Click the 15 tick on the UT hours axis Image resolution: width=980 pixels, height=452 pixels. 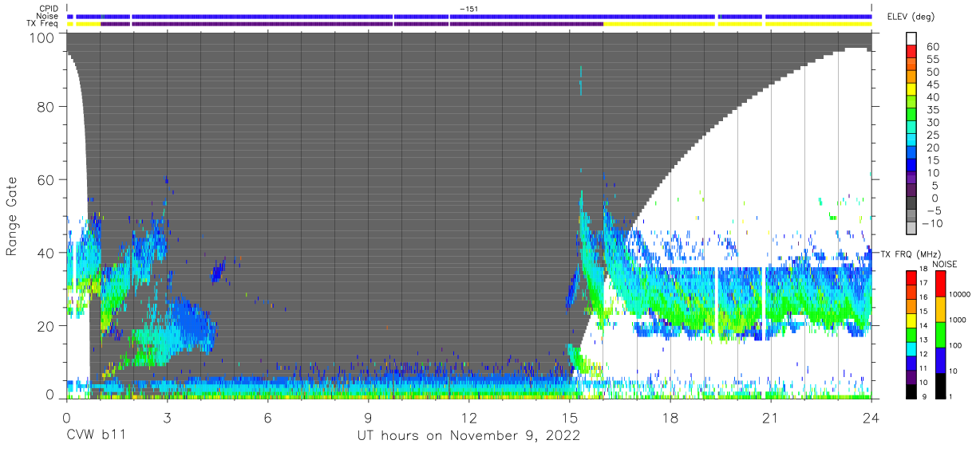click(x=569, y=417)
